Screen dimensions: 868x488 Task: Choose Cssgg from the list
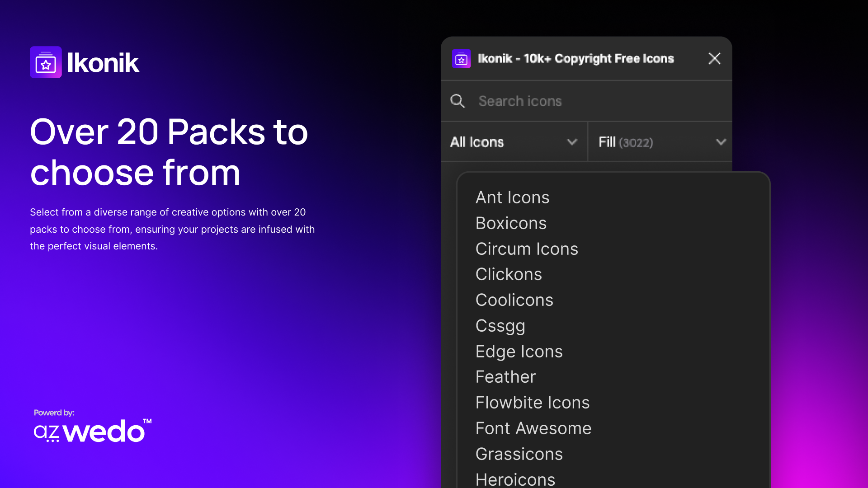click(x=500, y=326)
